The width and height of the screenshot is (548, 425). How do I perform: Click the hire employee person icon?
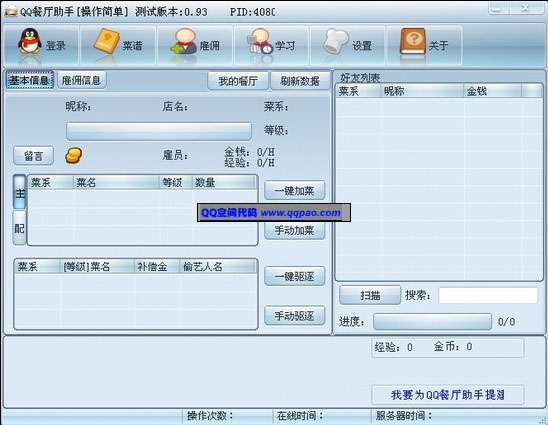(x=184, y=41)
